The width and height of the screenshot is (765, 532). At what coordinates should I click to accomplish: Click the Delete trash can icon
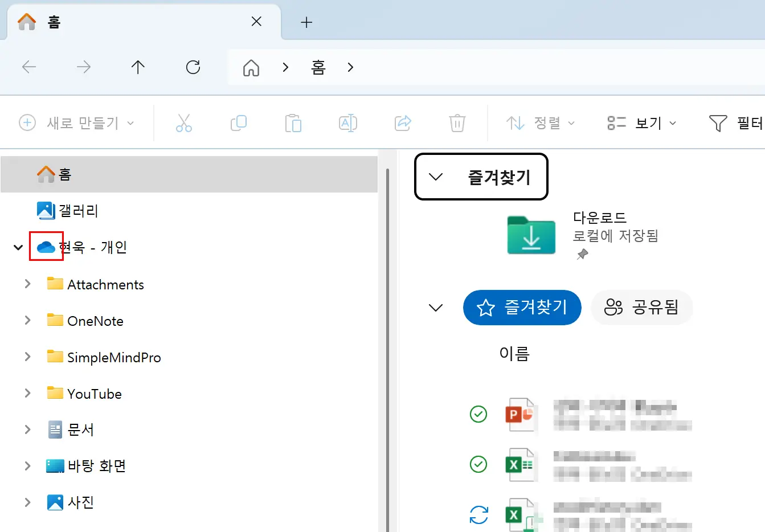pos(457,122)
